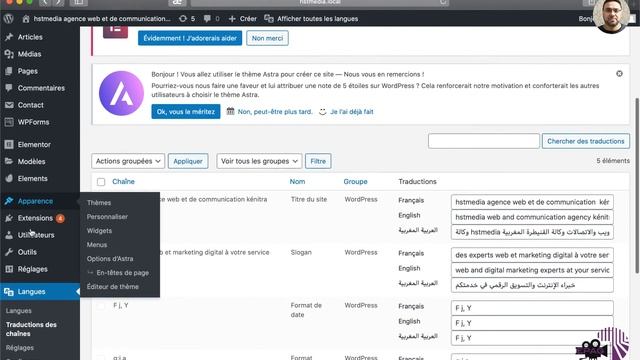Open Personnaliser in the Apparence submenu

pyautogui.click(x=107, y=217)
